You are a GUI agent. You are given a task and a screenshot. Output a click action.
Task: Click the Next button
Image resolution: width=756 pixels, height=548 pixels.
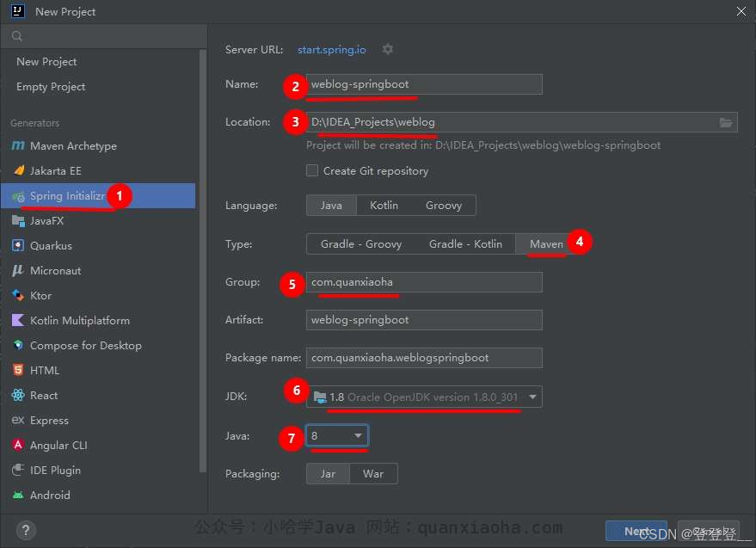click(x=636, y=531)
